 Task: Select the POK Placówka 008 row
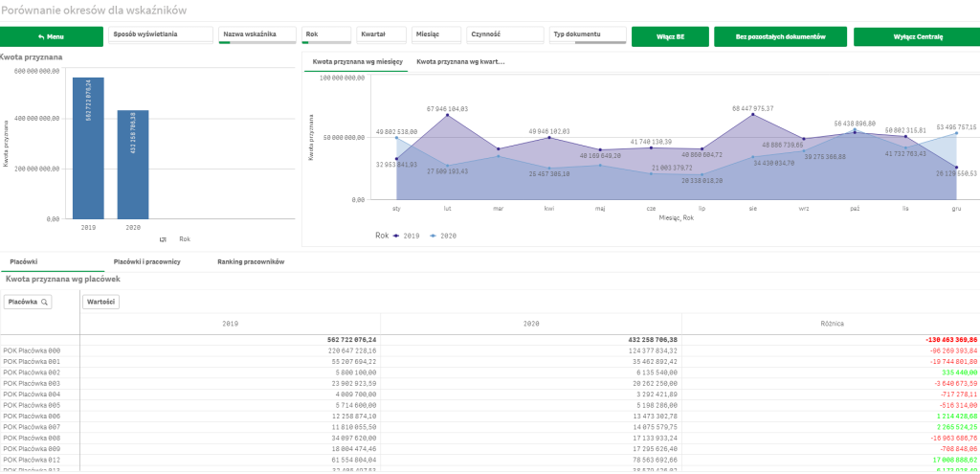(490, 439)
